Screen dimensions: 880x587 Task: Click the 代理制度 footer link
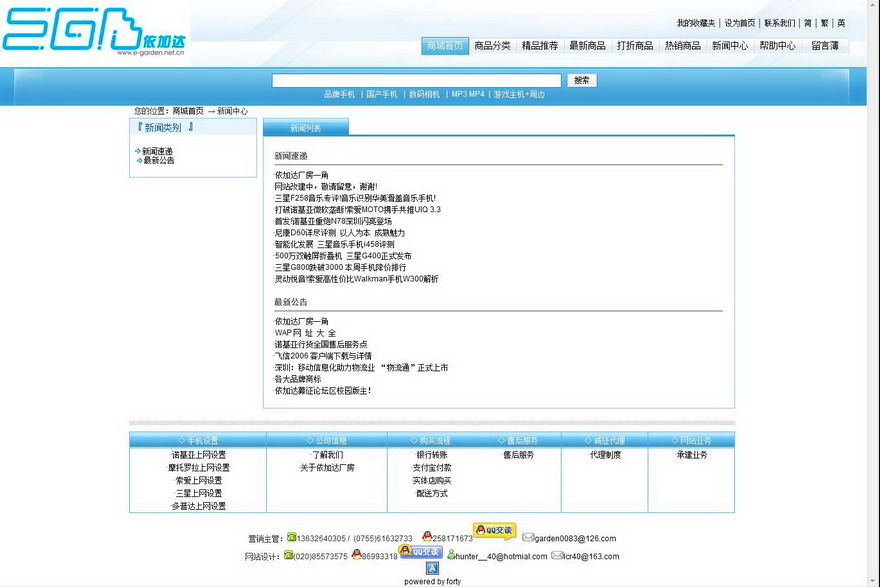pos(606,455)
